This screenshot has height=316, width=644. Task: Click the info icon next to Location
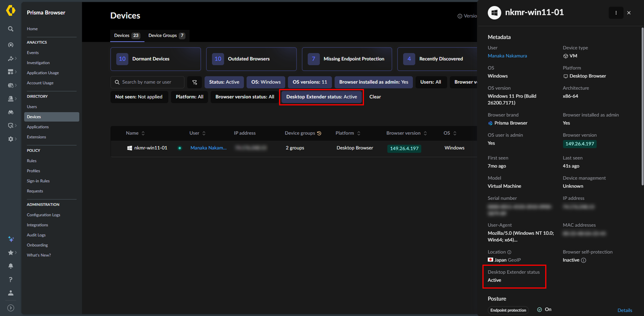[509, 252]
